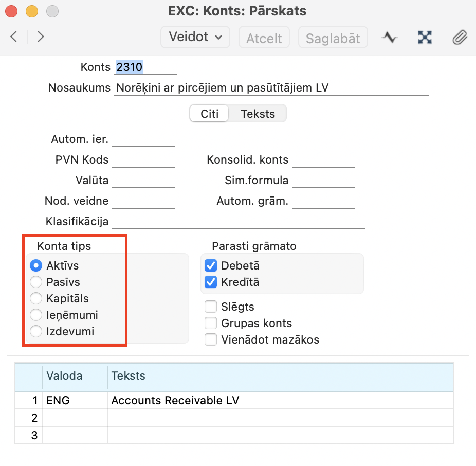Uncheck the Debetā checkbox

point(211,266)
